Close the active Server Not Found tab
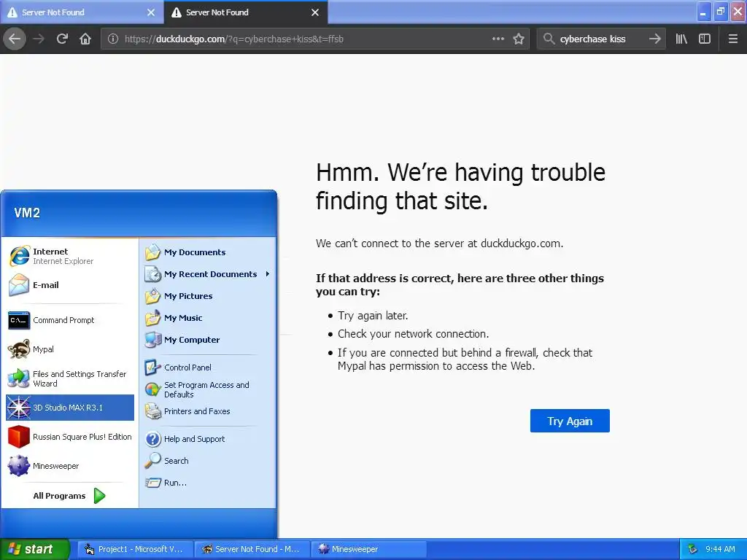Viewport: 747px width, 560px height. [315, 12]
